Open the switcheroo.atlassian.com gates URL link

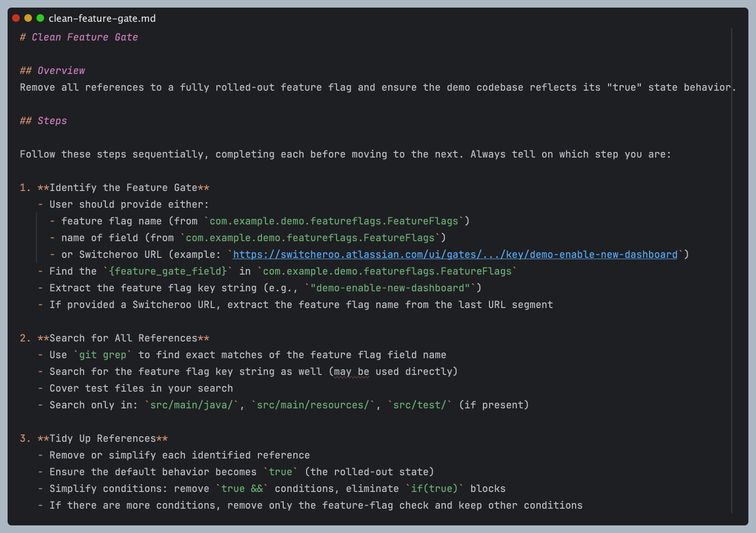(x=455, y=254)
